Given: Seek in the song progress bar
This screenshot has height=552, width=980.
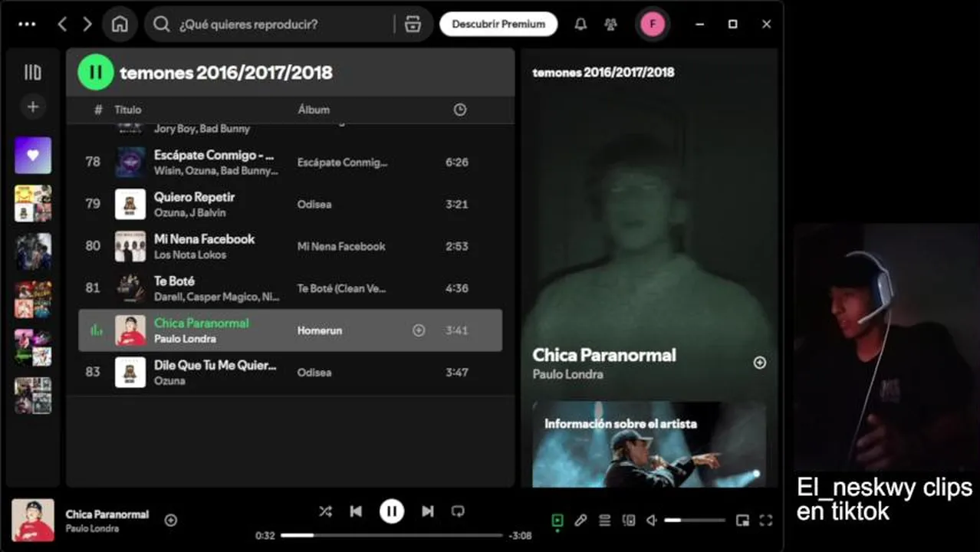Looking at the screenshot, I should tap(392, 535).
